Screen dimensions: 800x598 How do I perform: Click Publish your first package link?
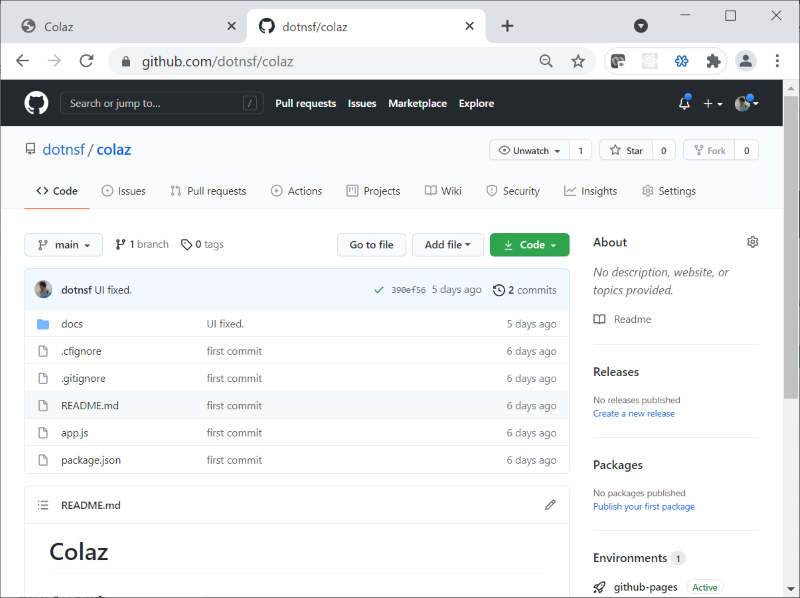coord(644,506)
